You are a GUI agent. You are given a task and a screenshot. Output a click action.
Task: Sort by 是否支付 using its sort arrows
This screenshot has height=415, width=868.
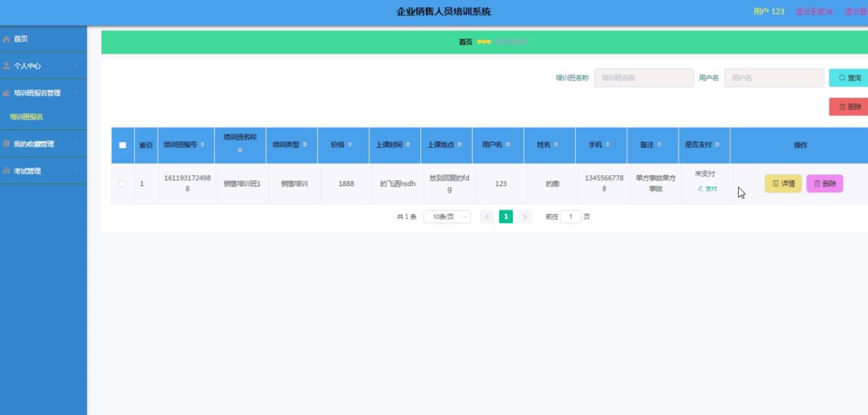pyautogui.click(x=717, y=144)
